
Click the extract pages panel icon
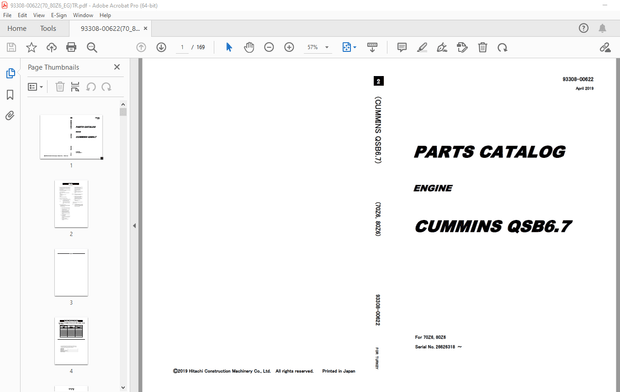pos(75,87)
